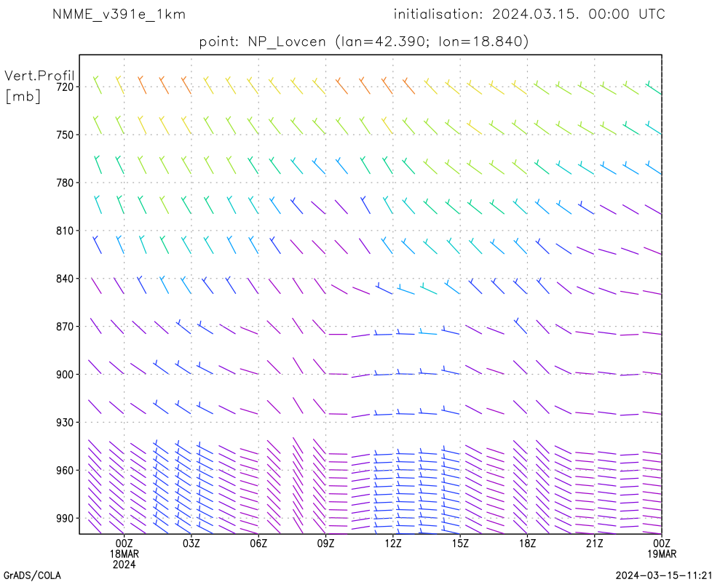
Task: Click the 720 pressure level label
Action: coord(65,87)
